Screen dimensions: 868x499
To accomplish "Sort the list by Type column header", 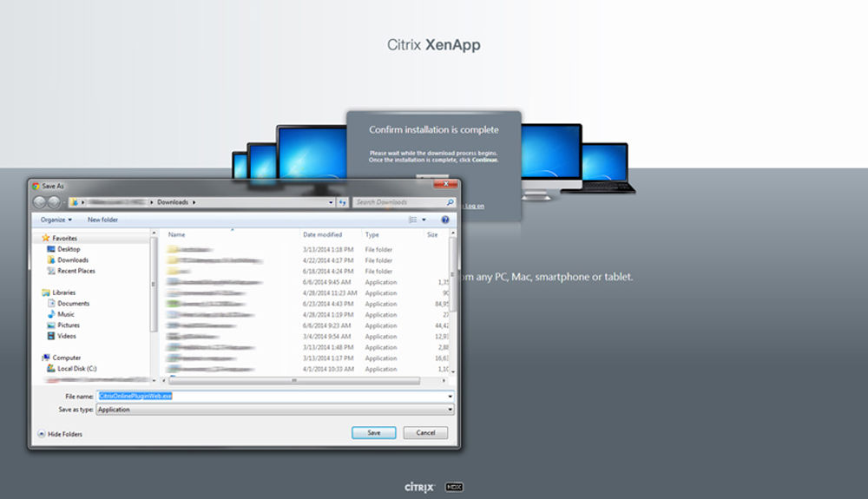I will point(372,235).
